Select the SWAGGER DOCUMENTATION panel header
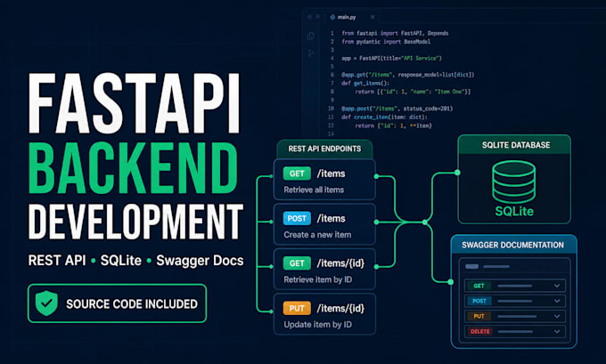Screen dimensions: 606x364 coord(513,245)
